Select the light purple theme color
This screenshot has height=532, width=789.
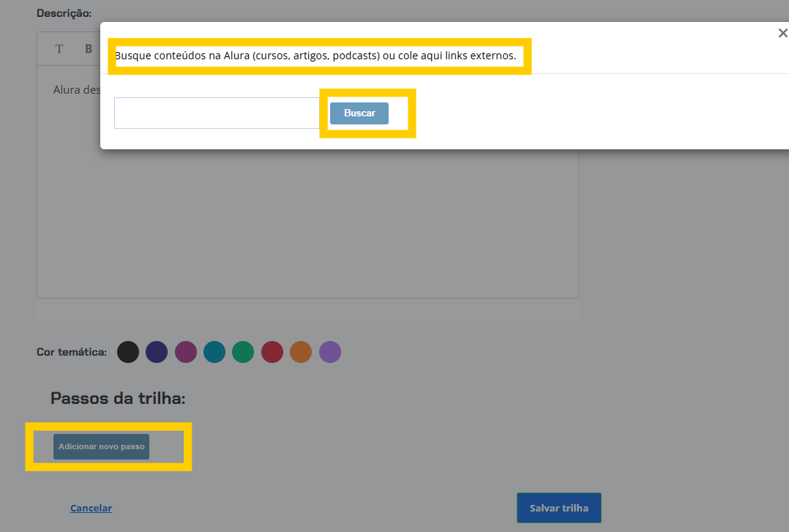(x=330, y=352)
